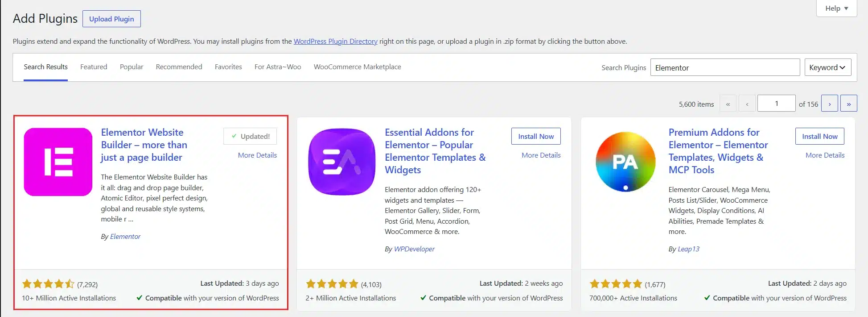Click '700,000+ Active Installations' text
The image size is (868, 317).
(x=633, y=298)
